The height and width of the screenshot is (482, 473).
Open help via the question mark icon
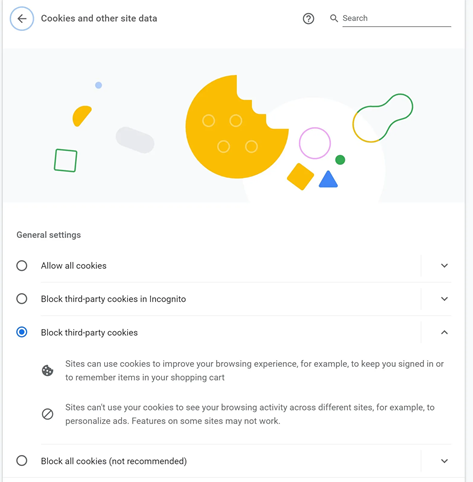(308, 19)
